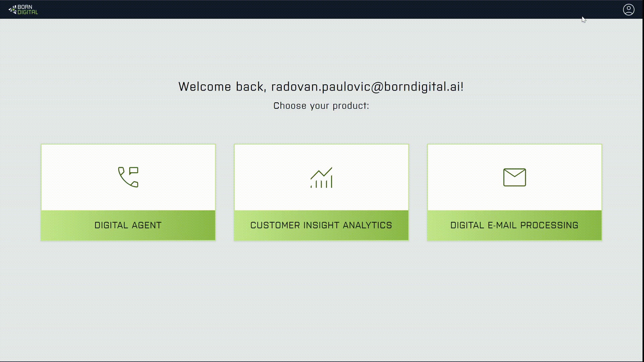Click the Born Digital logo
Image resolution: width=644 pixels, height=362 pixels.
(x=23, y=10)
